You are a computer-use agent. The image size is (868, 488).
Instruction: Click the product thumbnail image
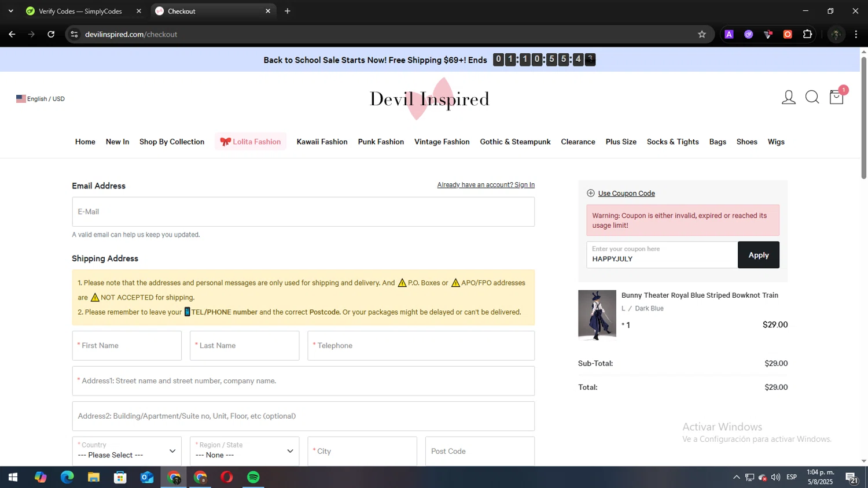[x=597, y=315]
